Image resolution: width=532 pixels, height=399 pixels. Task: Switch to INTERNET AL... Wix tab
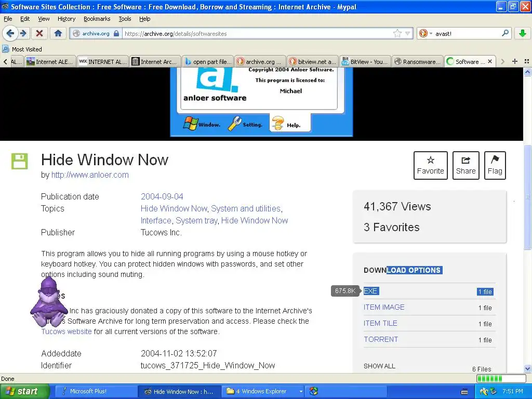tap(103, 61)
